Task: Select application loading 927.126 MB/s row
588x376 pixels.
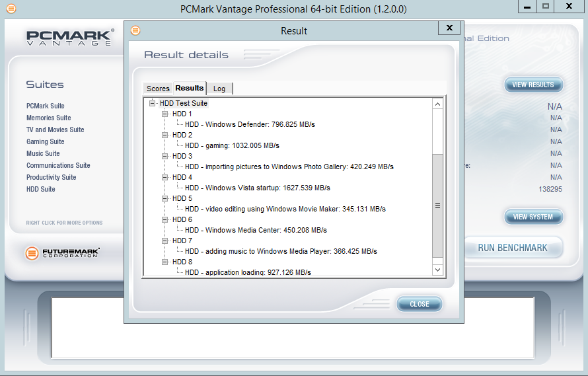Action: 248,272
